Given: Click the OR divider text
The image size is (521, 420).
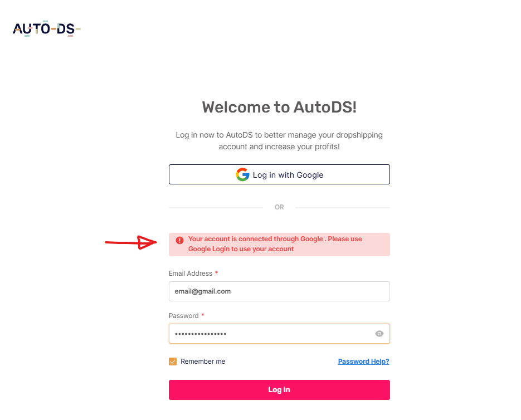Looking at the screenshot, I should coord(279,207).
